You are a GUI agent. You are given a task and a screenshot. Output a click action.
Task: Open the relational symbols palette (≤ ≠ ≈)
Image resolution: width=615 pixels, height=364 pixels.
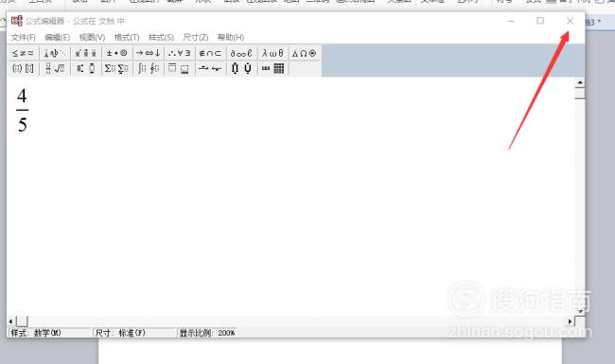[x=23, y=53]
